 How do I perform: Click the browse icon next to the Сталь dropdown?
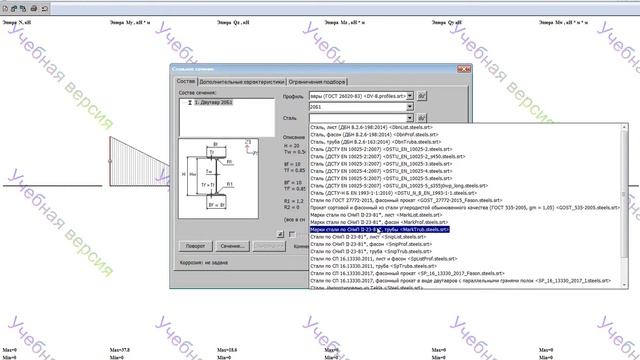422,118
